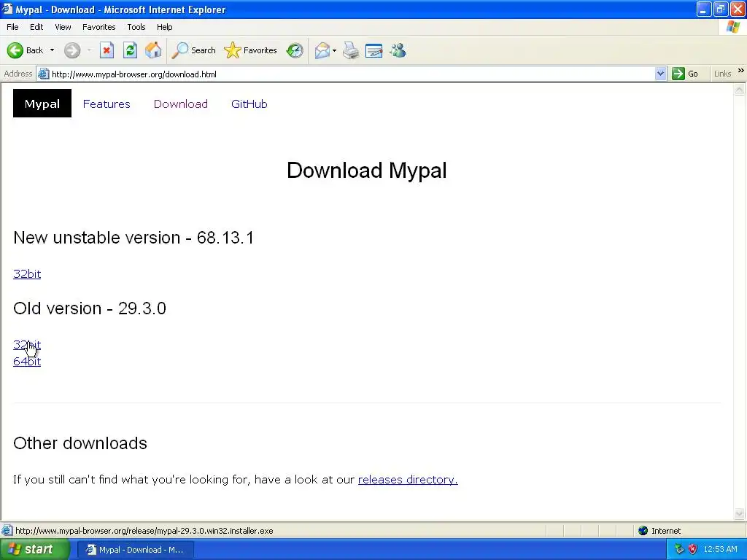This screenshot has width=747, height=560.
Task: Open the File menu
Action: coord(12,27)
